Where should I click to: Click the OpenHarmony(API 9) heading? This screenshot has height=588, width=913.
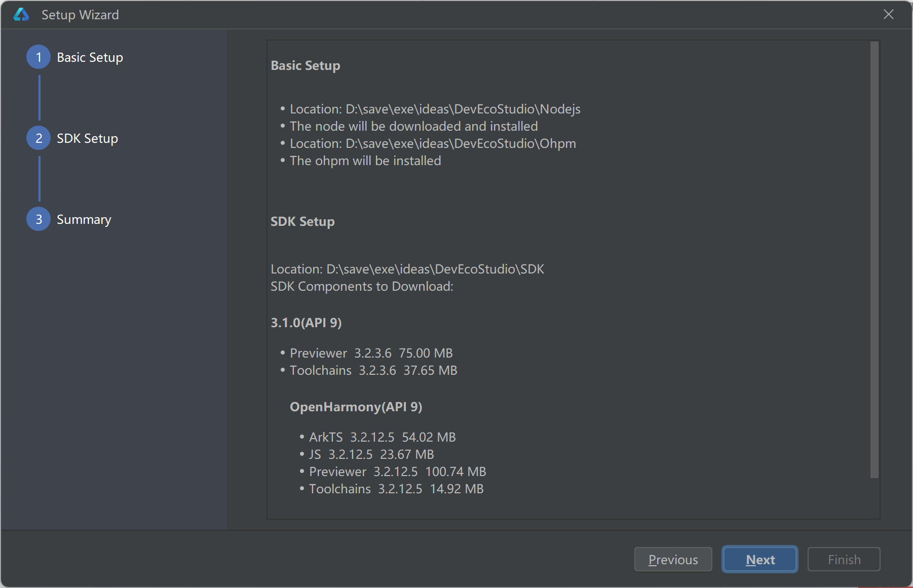[x=356, y=407]
